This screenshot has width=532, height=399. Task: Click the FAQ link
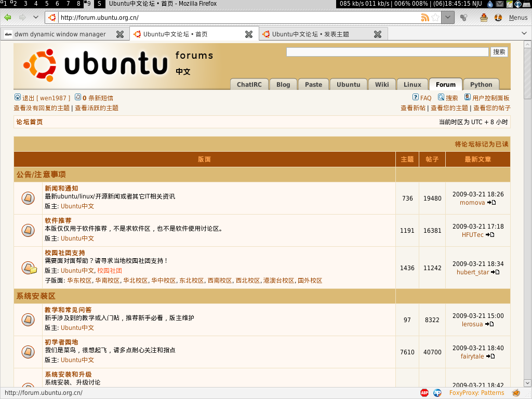click(x=422, y=98)
